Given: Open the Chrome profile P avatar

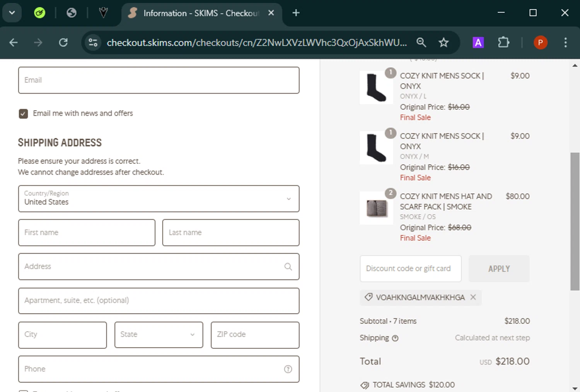Looking at the screenshot, I should (x=541, y=43).
